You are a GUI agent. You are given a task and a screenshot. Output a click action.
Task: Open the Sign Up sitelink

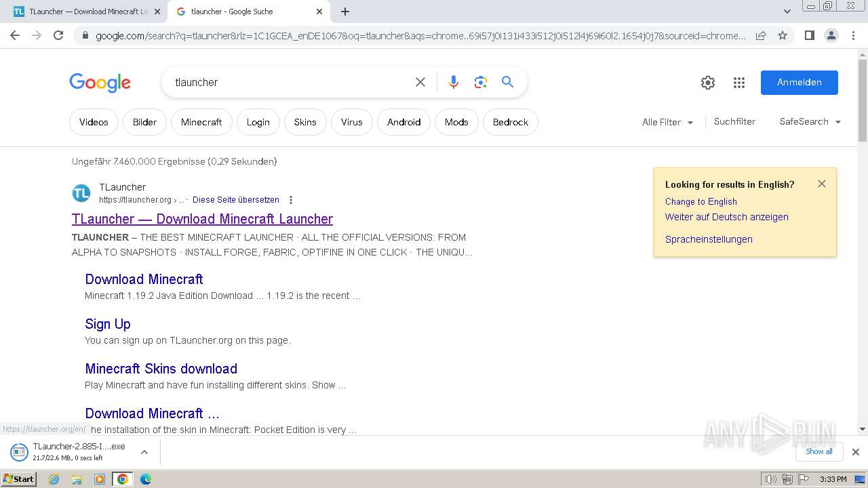[108, 324]
